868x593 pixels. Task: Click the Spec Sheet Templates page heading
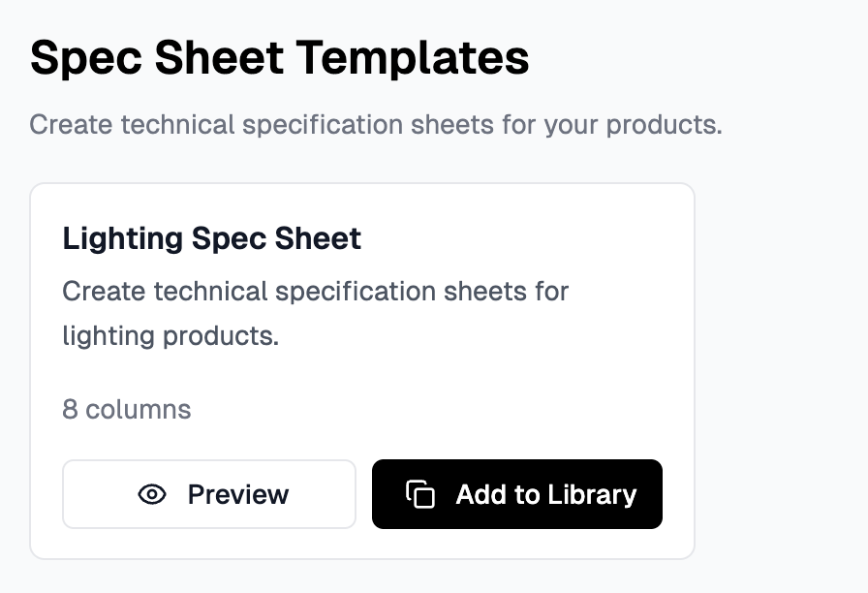pyautogui.click(x=279, y=58)
